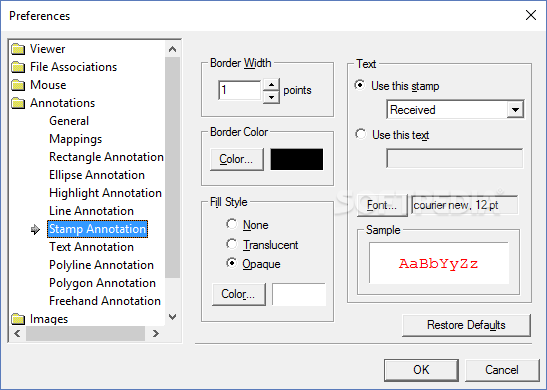Image resolution: width=547 pixels, height=390 pixels.
Task: Select Text Annotation item
Action: coord(91,247)
